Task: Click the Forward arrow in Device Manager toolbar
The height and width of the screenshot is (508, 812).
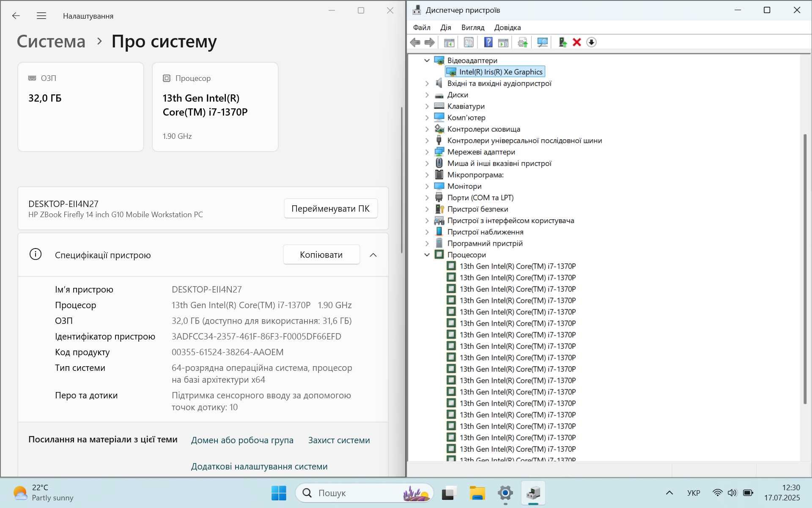Action: (430, 42)
